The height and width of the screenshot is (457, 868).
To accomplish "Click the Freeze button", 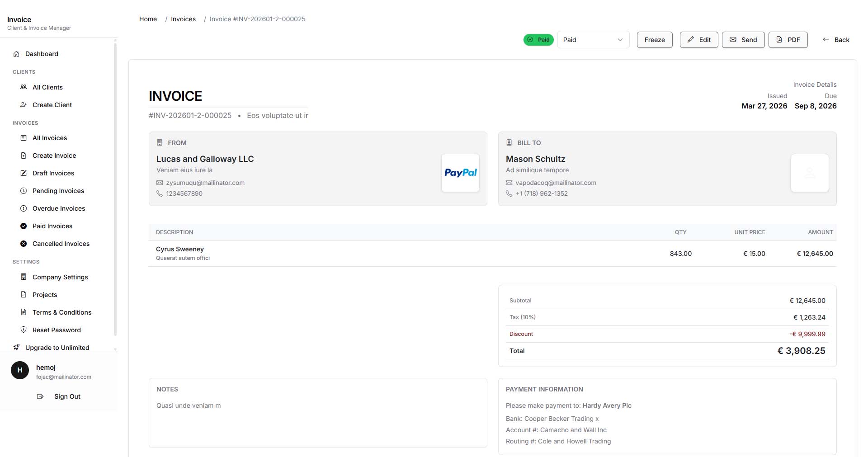I will 655,40.
